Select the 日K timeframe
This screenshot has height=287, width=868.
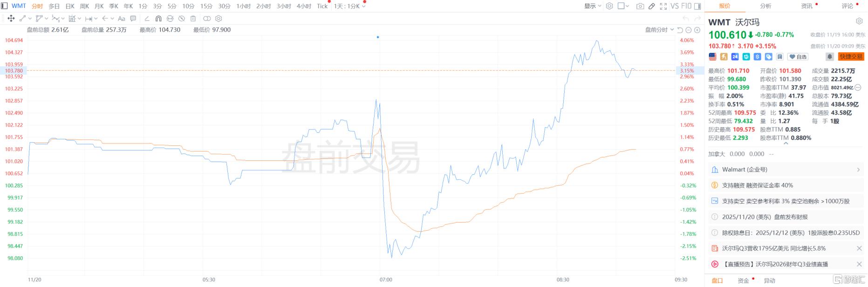tap(69, 6)
